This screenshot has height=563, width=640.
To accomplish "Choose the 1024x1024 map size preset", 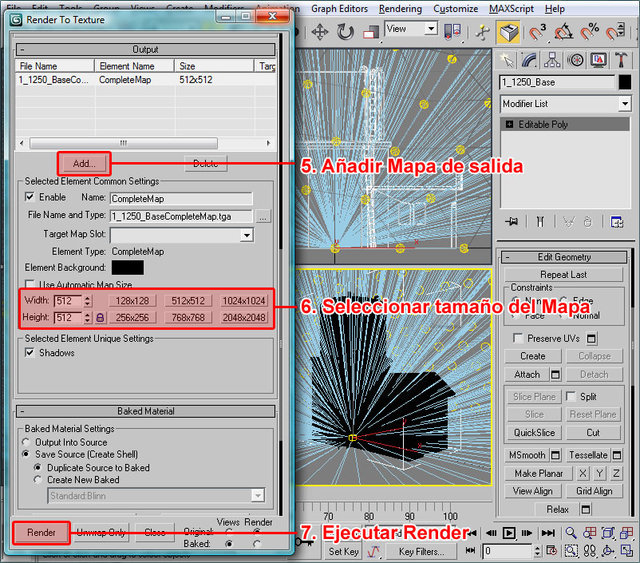I will pyautogui.click(x=244, y=300).
